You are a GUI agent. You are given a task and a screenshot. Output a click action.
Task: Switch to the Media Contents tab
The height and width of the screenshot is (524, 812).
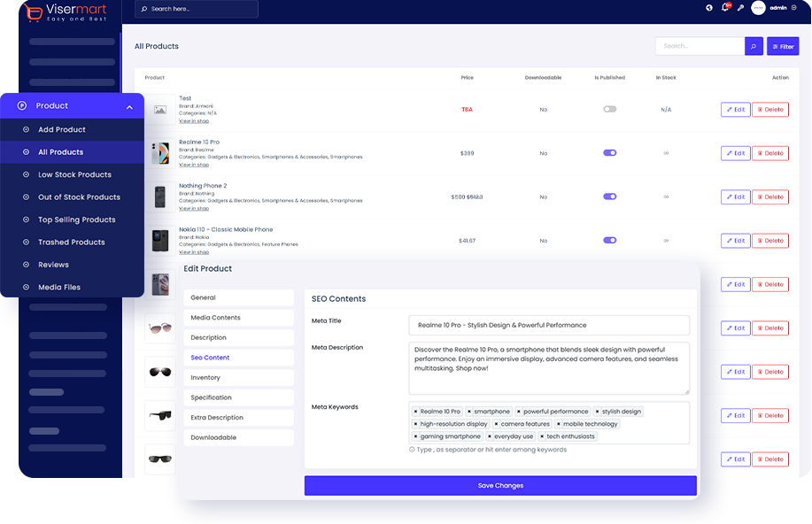pos(238,318)
